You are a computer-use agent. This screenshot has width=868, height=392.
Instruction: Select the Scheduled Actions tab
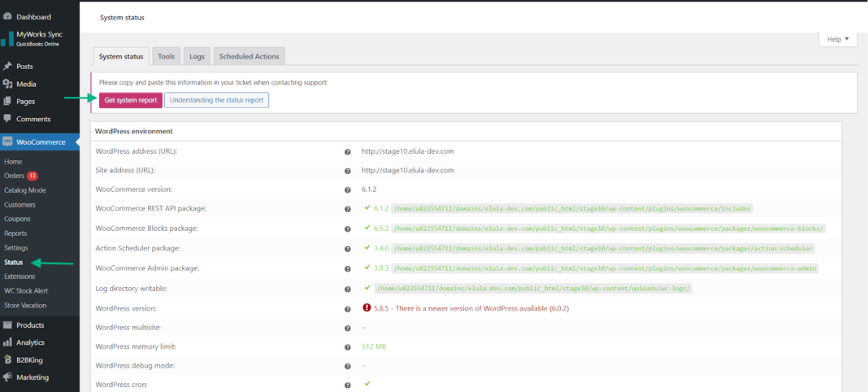(249, 57)
